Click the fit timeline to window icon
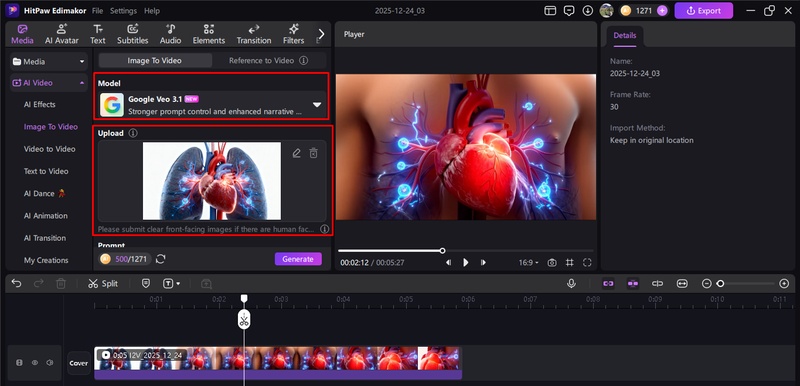The image size is (800, 386). 682,284
